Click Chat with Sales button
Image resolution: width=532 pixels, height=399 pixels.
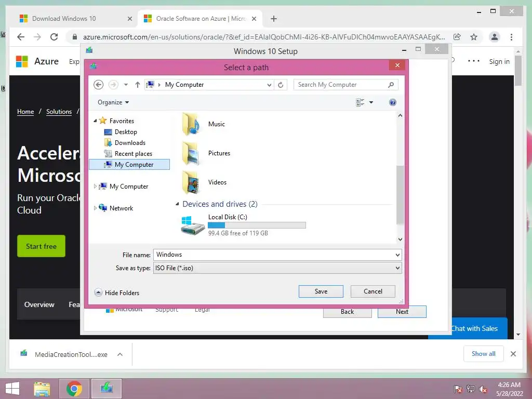coord(475,328)
